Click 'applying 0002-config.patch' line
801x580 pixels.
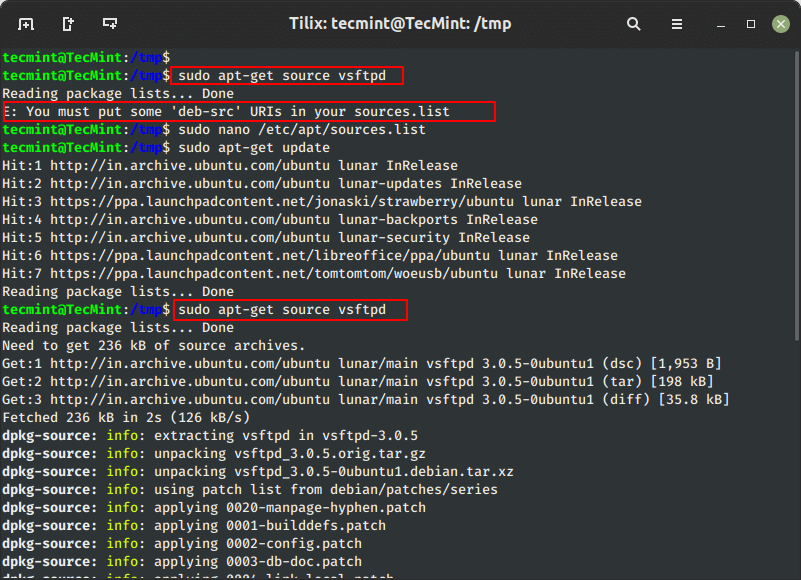(182, 544)
